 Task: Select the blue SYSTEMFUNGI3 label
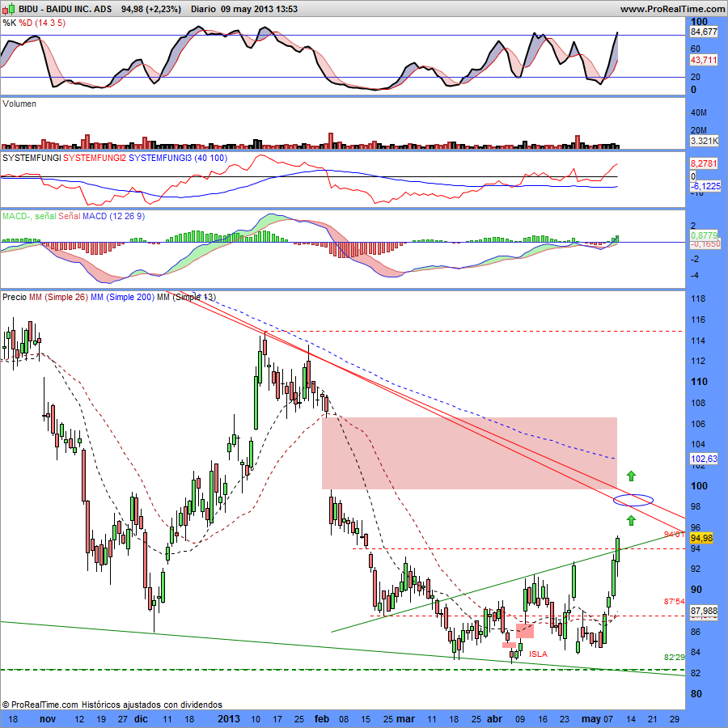160,158
